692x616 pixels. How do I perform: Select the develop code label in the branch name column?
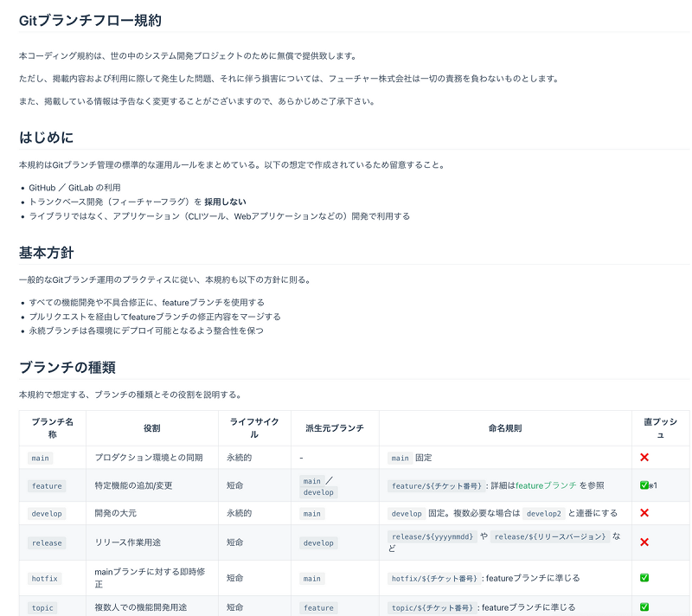[47, 514]
